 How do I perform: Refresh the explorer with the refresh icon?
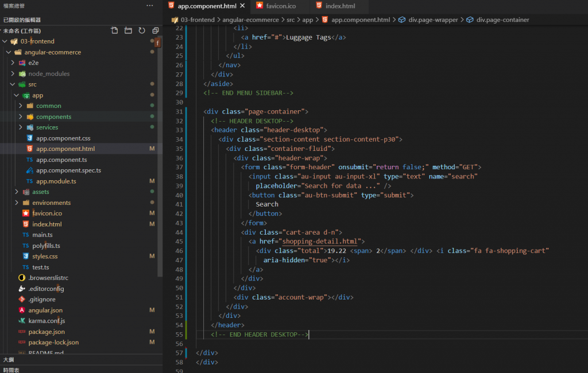(x=142, y=30)
